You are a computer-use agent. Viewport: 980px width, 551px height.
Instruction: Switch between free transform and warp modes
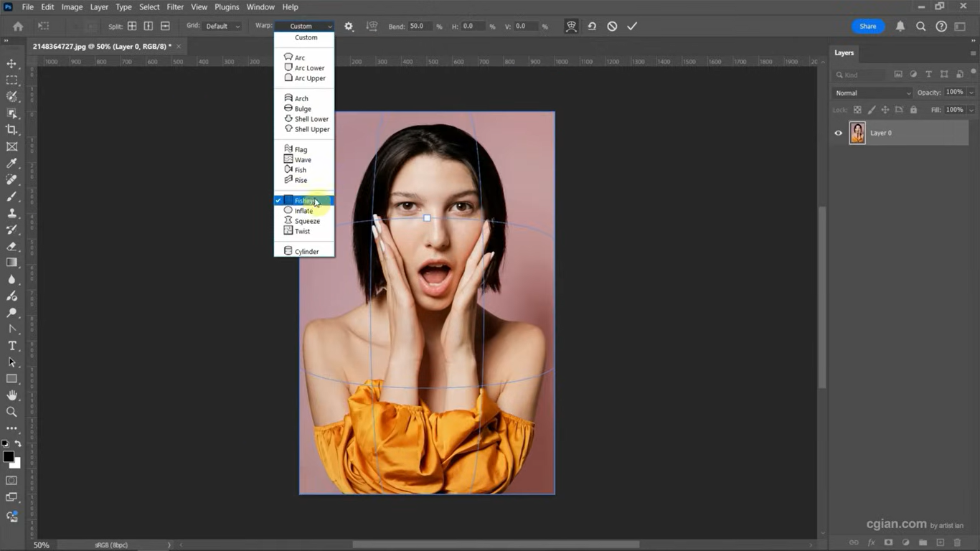click(571, 27)
